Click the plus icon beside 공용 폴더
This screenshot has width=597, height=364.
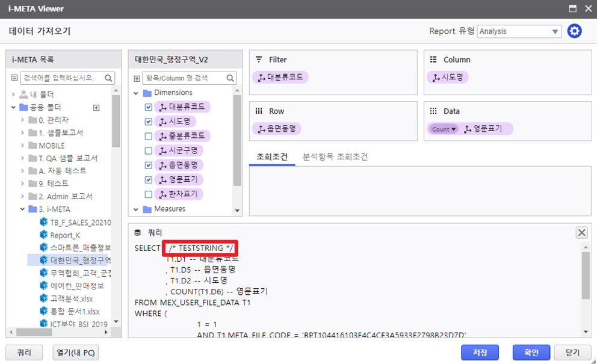96,108
